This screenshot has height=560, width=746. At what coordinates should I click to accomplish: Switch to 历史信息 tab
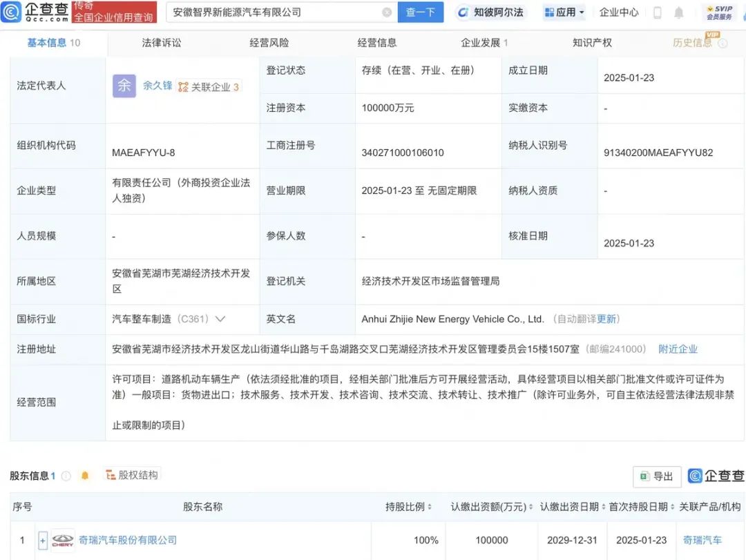tap(692, 43)
